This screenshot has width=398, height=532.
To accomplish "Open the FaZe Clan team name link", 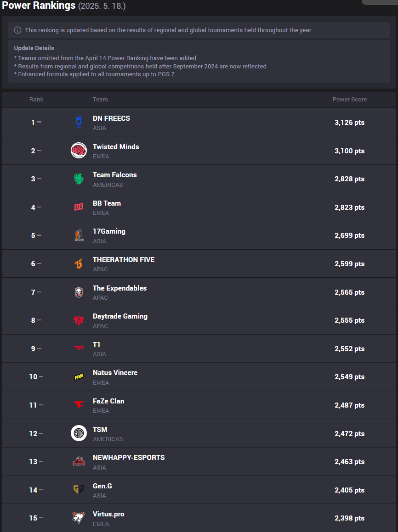I will pyautogui.click(x=108, y=401).
